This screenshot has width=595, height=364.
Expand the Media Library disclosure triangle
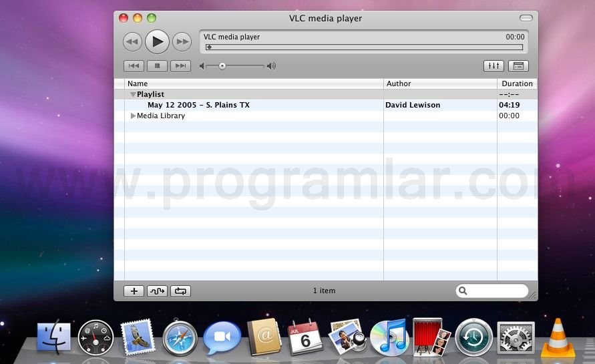133,116
